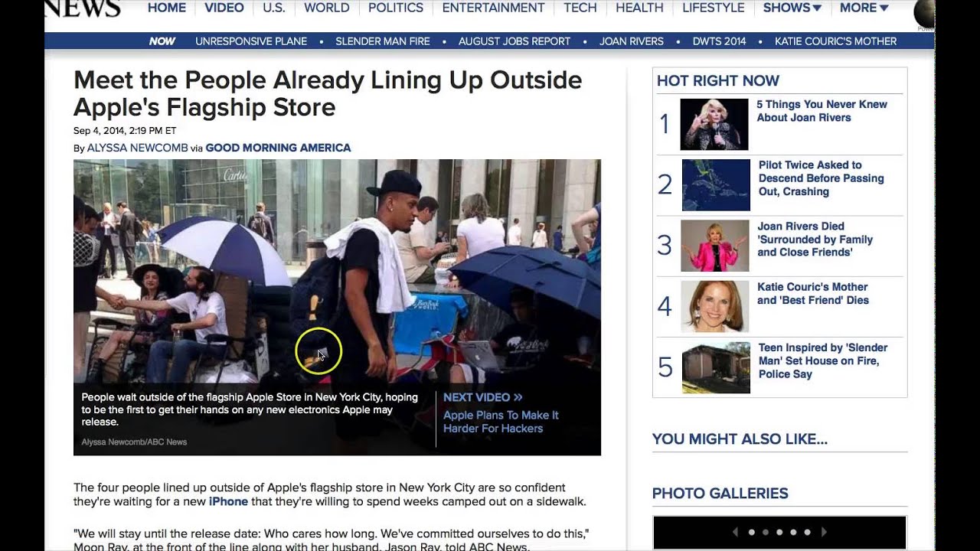
Task: Open 'Pilot Twice Asked to Descend' story link
Action: click(x=822, y=178)
